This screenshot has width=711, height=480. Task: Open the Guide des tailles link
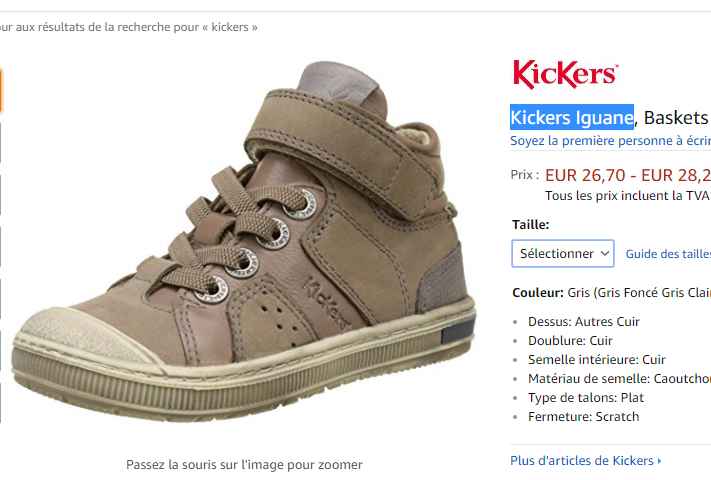(x=668, y=254)
